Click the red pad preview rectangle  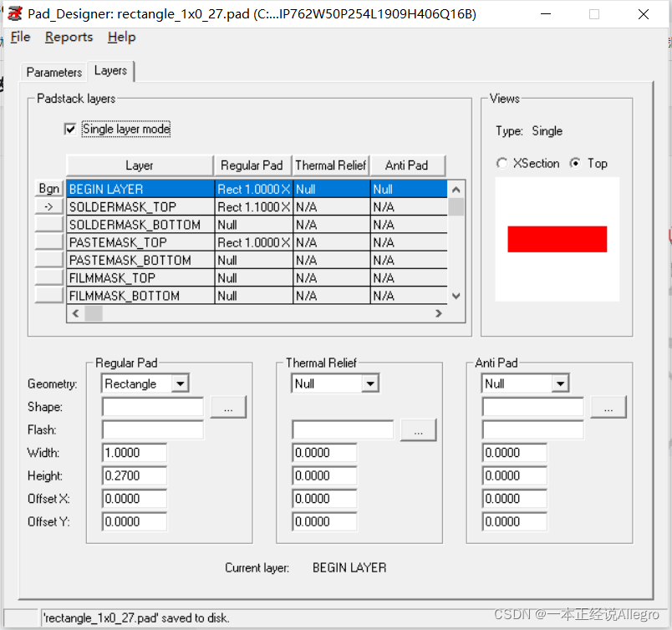click(557, 239)
